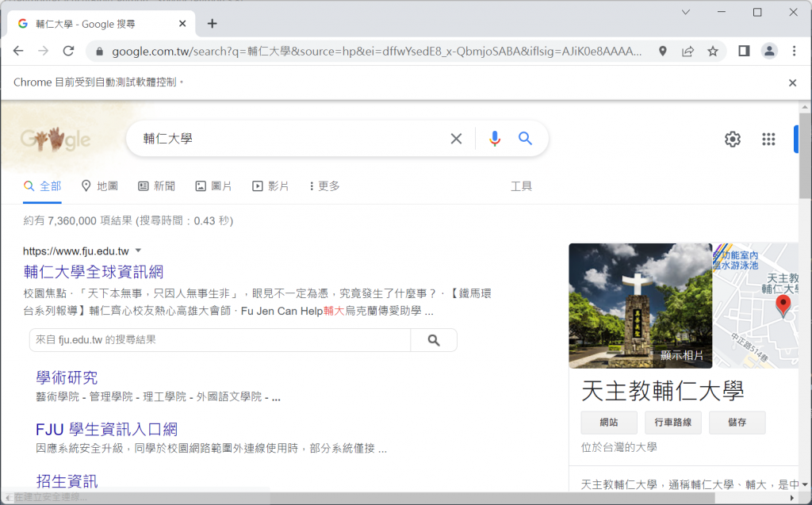Reload the current page
This screenshot has width=812, height=505.
point(68,51)
